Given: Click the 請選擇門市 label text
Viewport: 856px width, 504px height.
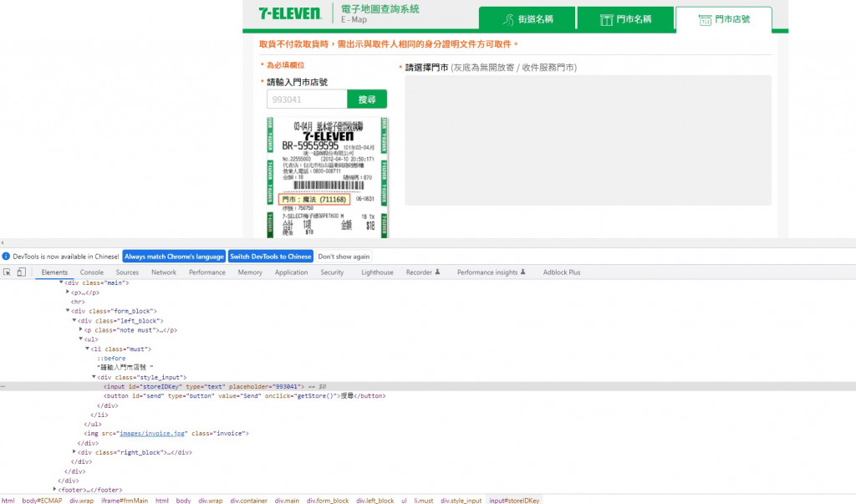Looking at the screenshot, I should (426, 68).
